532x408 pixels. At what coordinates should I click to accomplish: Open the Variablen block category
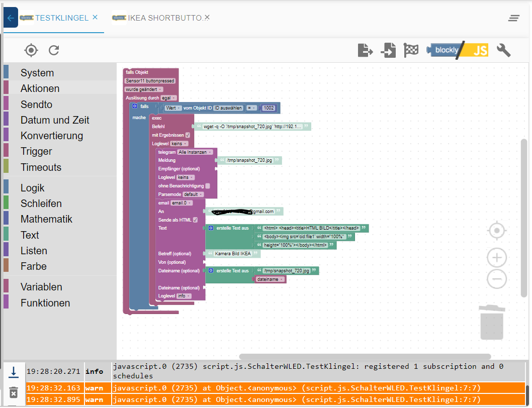(41, 287)
